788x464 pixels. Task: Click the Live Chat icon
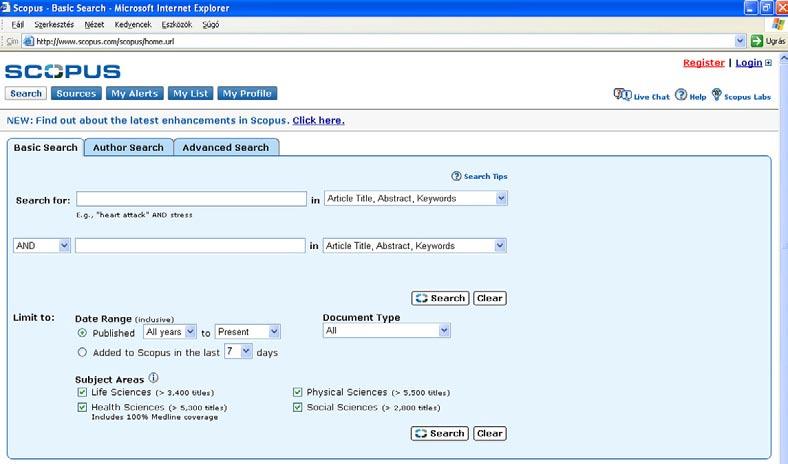coord(622,95)
